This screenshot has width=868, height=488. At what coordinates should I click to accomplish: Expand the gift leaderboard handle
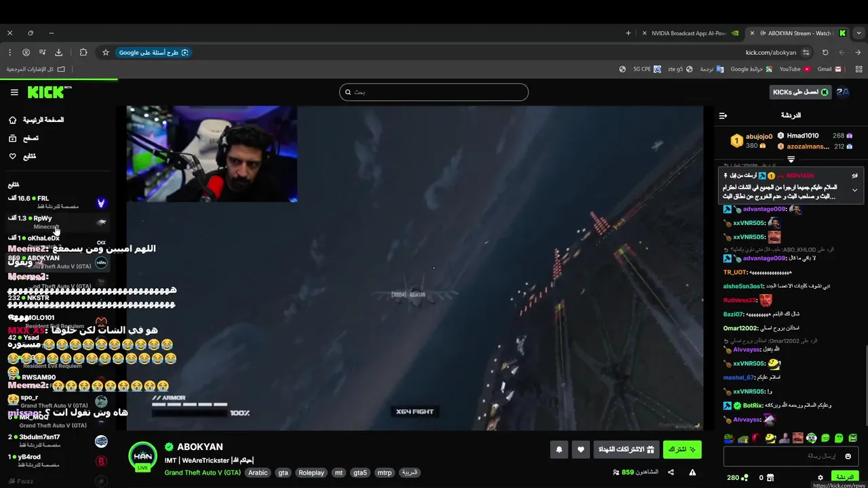click(x=791, y=159)
